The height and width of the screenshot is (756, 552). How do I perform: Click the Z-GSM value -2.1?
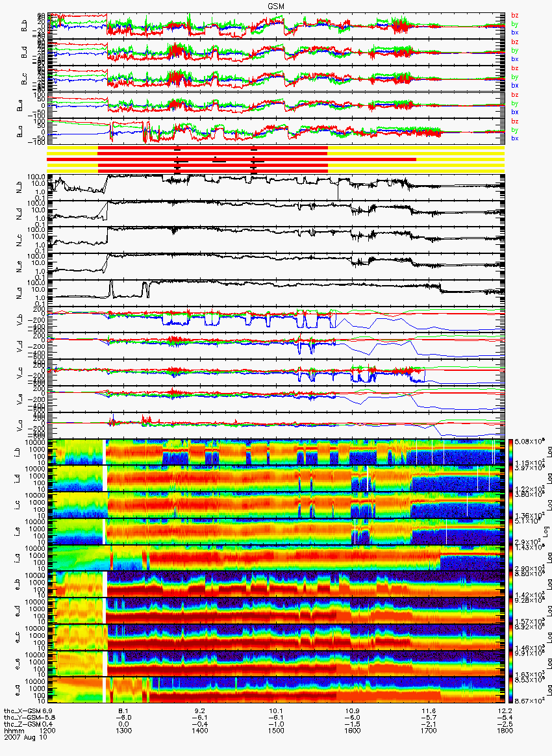click(429, 724)
